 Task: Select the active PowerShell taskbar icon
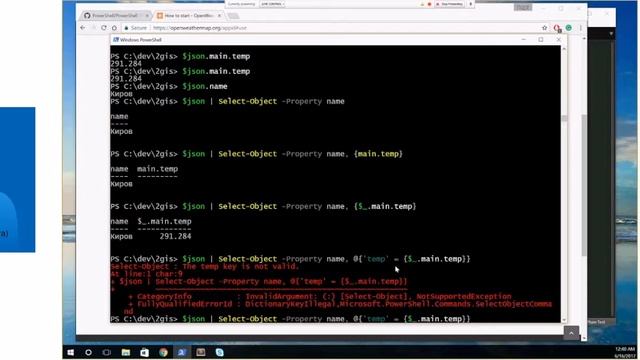[x=182, y=352]
